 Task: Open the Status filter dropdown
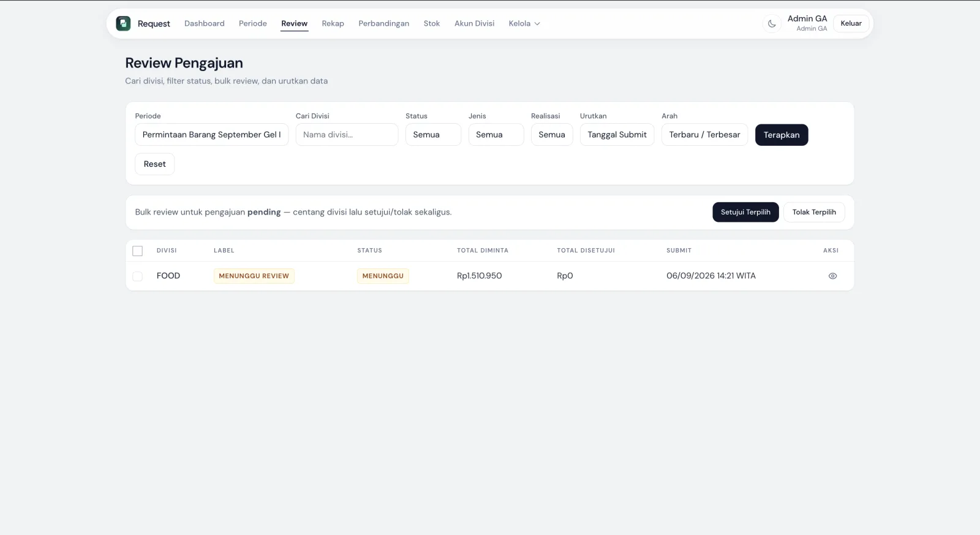pos(433,135)
